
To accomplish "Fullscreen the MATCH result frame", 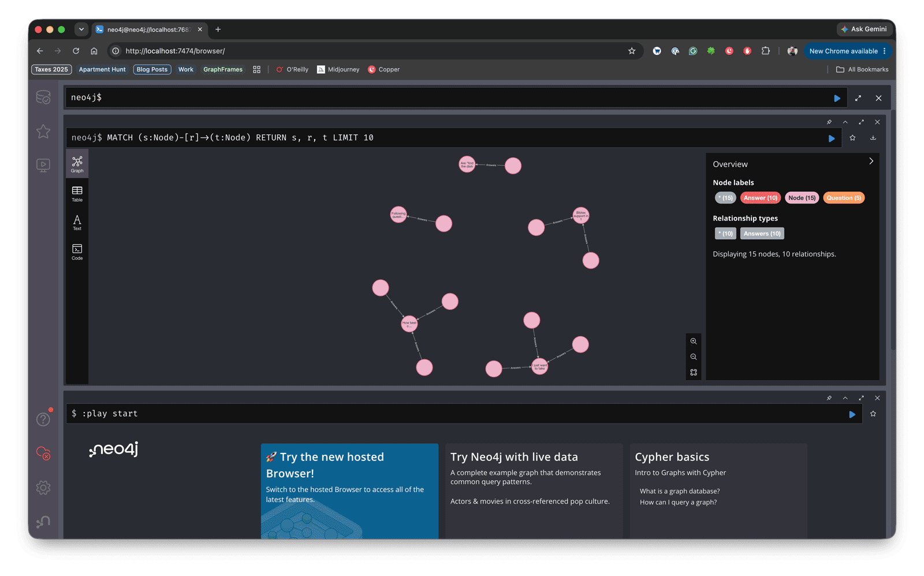I will click(x=862, y=122).
